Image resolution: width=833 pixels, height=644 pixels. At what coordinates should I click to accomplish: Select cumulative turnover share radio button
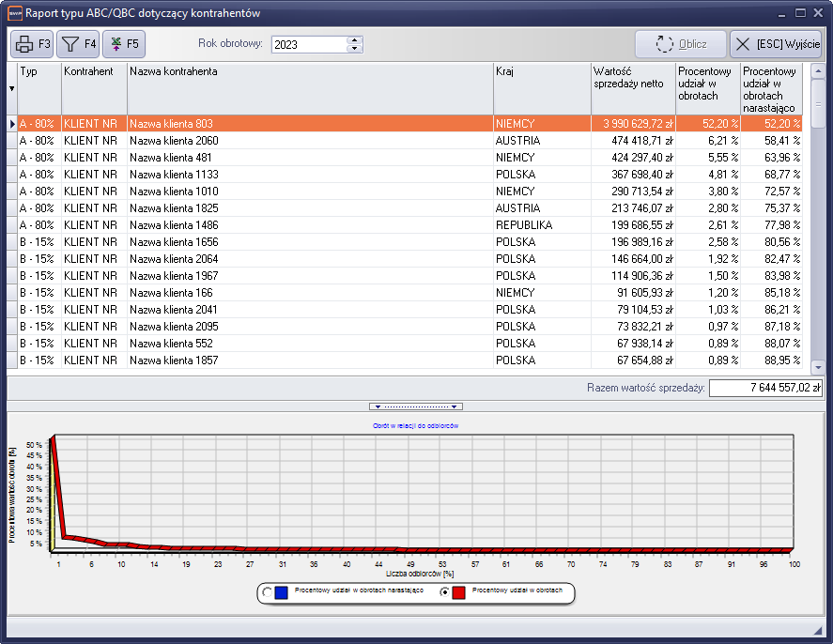(268, 592)
